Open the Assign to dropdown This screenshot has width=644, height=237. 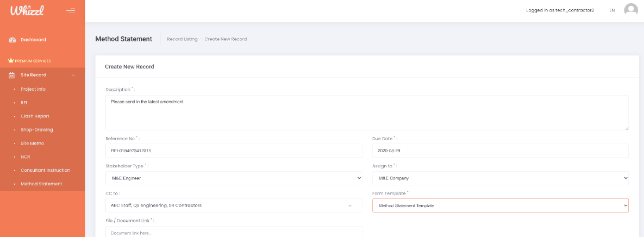click(x=500, y=178)
